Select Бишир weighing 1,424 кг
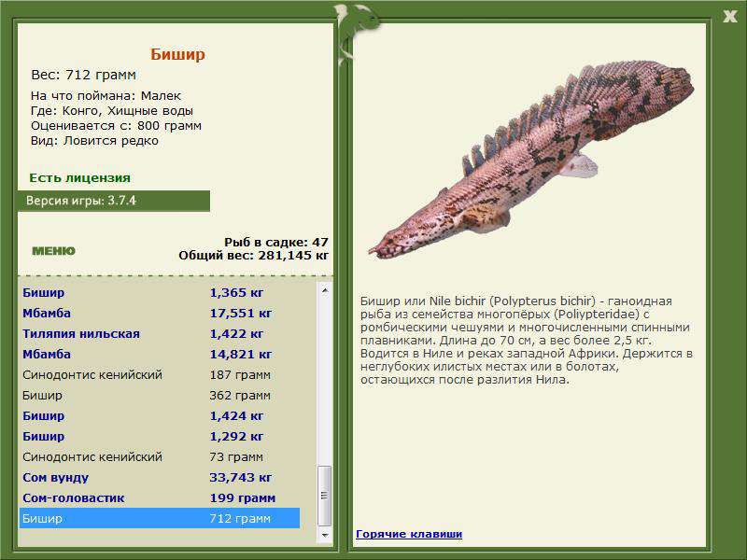This screenshot has height=560, width=747. (159, 415)
